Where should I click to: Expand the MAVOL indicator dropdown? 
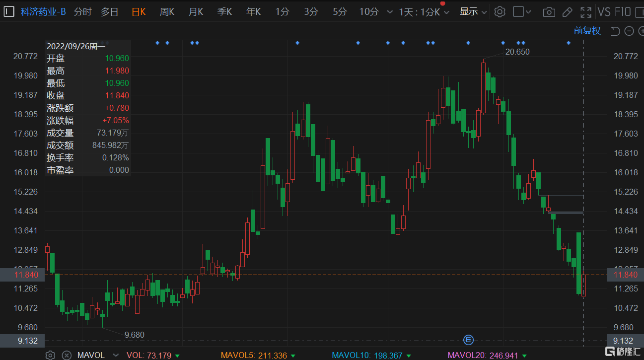(x=116, y=355)
